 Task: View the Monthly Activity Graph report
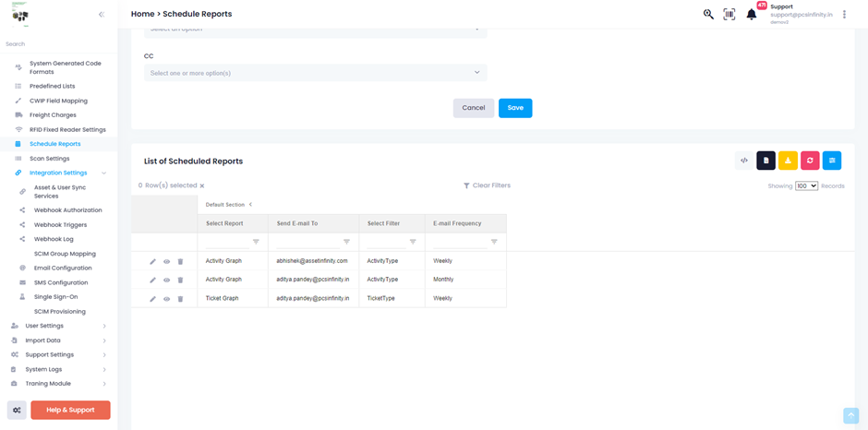coord(167,281)
